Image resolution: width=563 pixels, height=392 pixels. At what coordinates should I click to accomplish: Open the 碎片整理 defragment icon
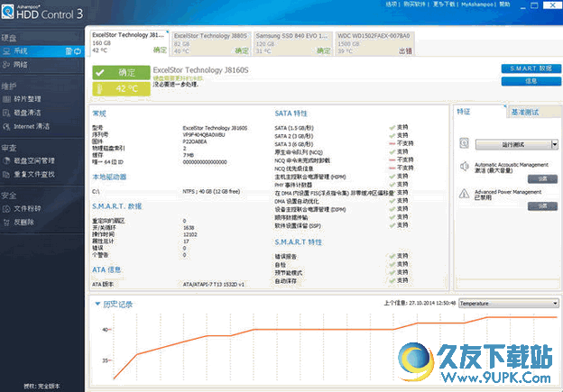click(x=6, y=99)
